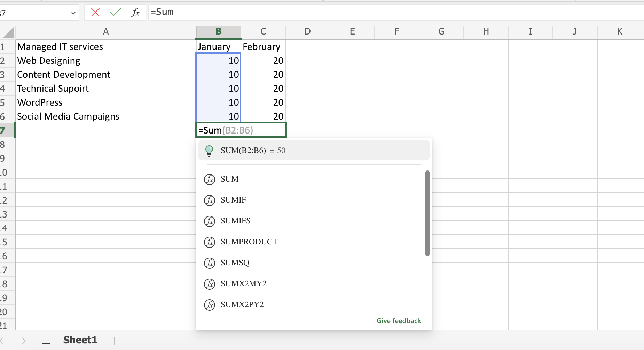Select column A header
This screenshot has width=644, height=350.
click(106, 32)
